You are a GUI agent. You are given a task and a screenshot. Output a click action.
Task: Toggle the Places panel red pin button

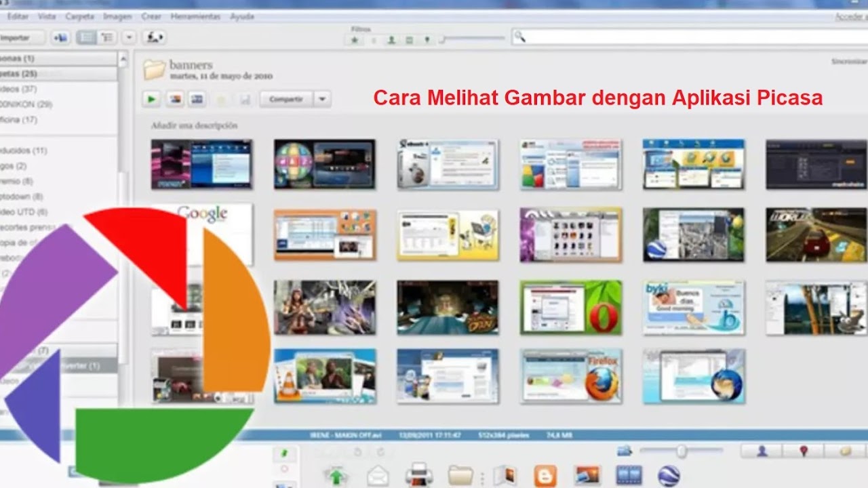tap(803, 451)
